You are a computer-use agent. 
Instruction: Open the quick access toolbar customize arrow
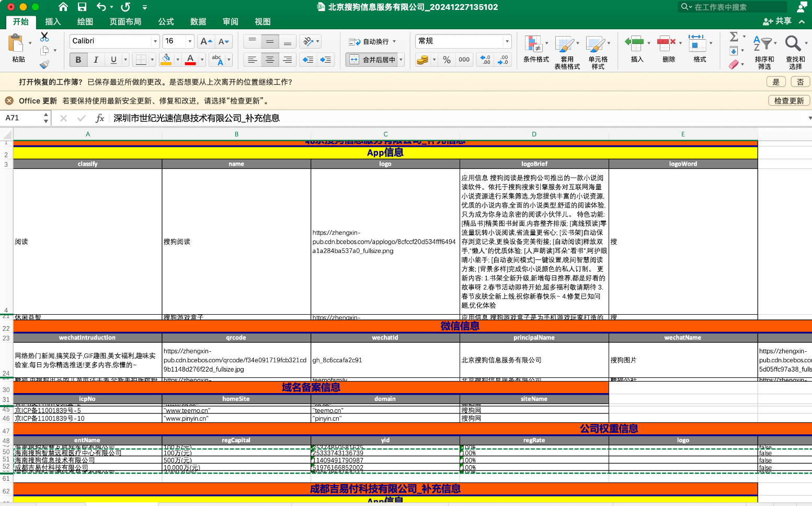tap(145, 7)
